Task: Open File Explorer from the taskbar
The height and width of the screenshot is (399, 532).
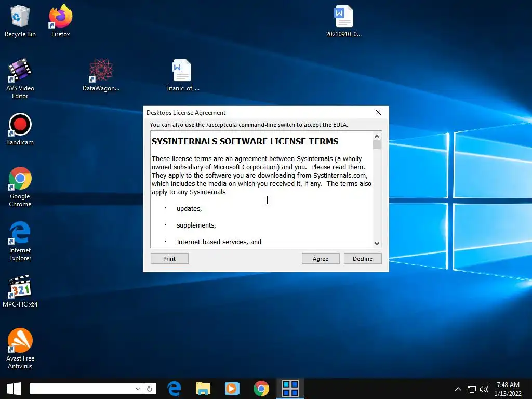Action: point(203,389)
